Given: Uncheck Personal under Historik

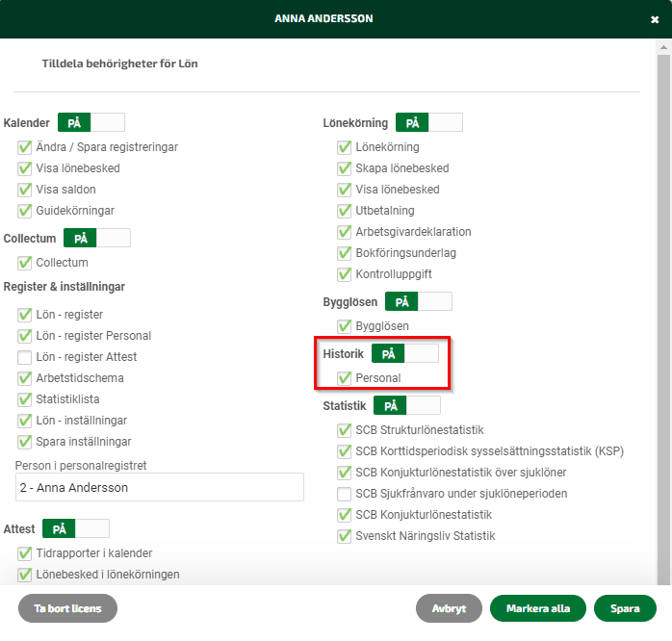Looking at the screenshot, I should [x=344, y=378].
